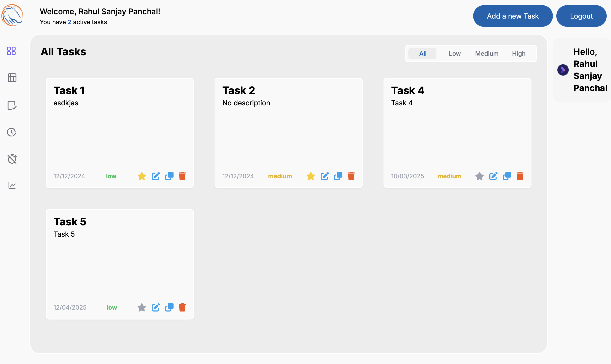This screenshot has height=364, width=611.
Task: Click the Task 5 title
Action: [x=70, y=222]
